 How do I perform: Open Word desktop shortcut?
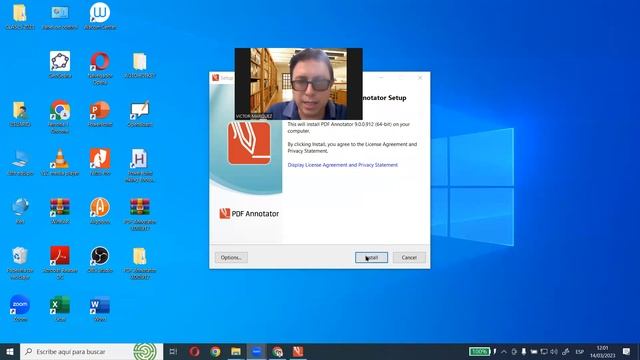click(x=100, y=308)
